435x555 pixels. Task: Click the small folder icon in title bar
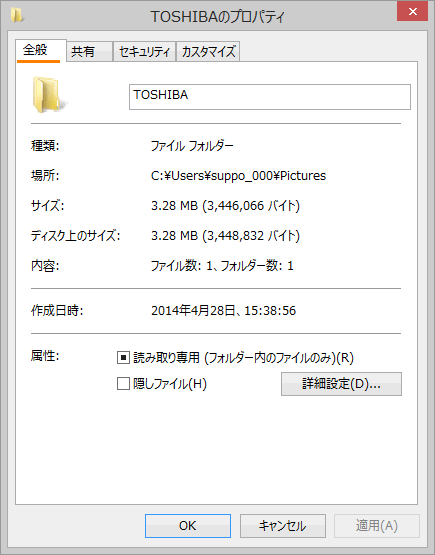point(16,15)
